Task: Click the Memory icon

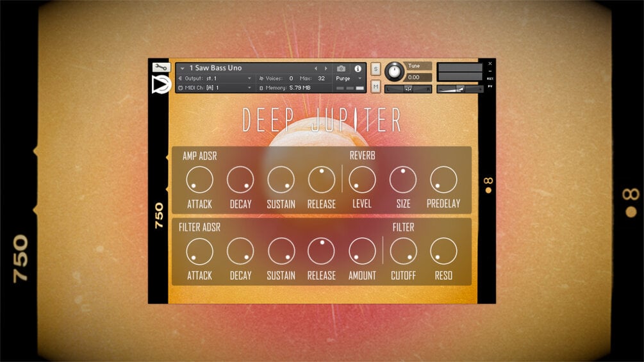Action: pyautogui.click(x=261, y=88)
